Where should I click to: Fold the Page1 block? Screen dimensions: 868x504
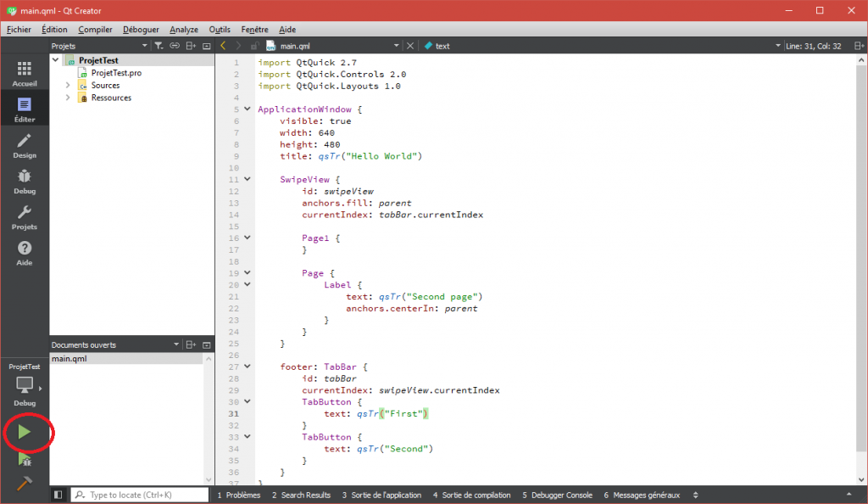pyautogui.click(x=248, y=238)
